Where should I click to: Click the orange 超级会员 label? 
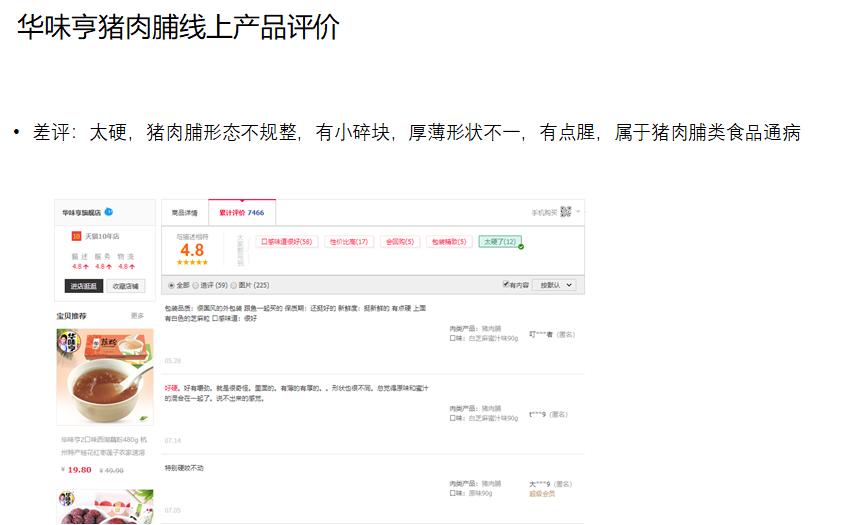point(542,494)
